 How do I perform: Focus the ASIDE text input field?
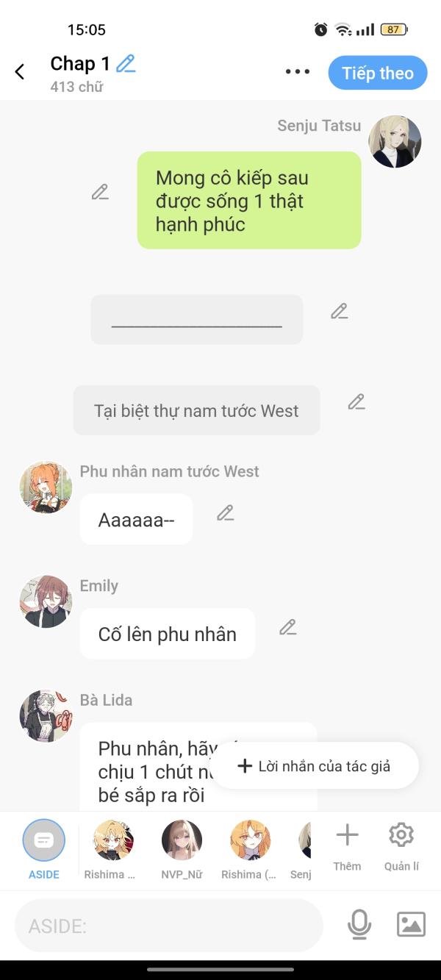tap(169, 926)
